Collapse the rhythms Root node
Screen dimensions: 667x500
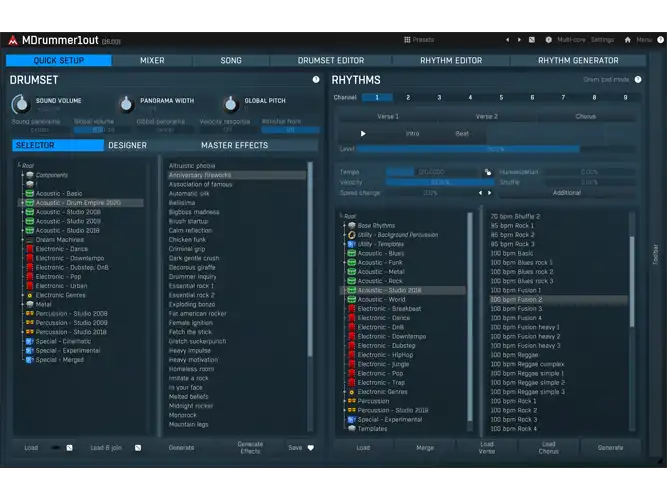point(341,216)
